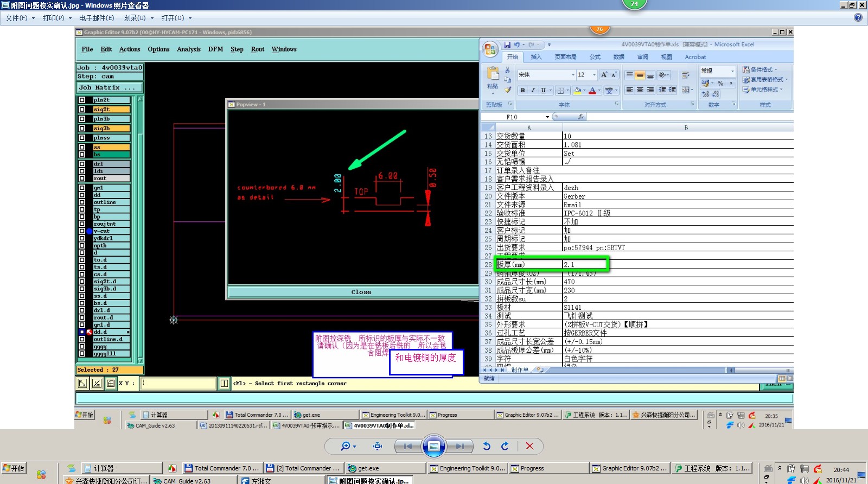Open the Excel 单元格样式 dropdown

coord(763,90)
